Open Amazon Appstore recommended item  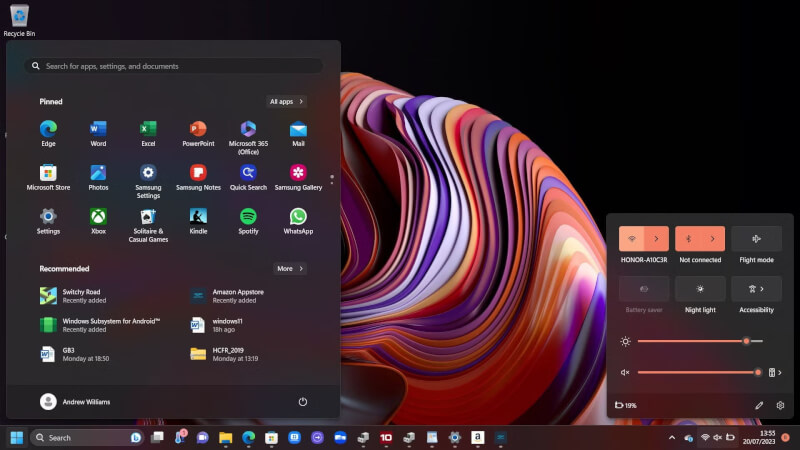coord(227,296)
